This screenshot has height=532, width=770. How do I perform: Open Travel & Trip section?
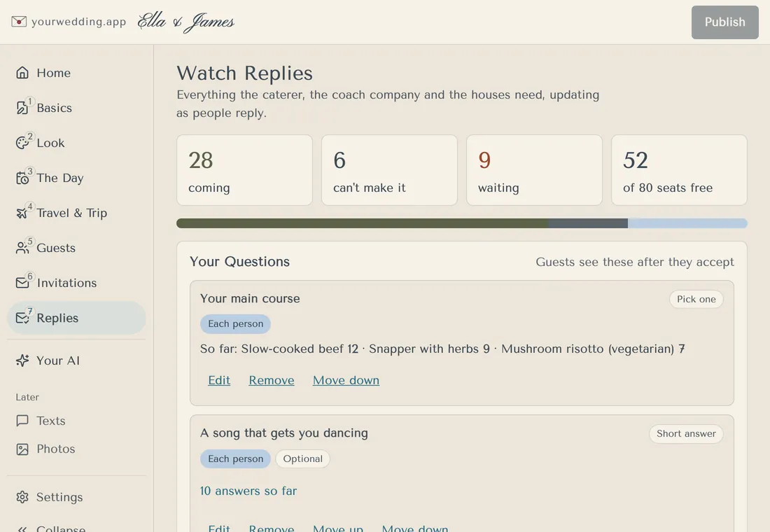coord(76,213)
